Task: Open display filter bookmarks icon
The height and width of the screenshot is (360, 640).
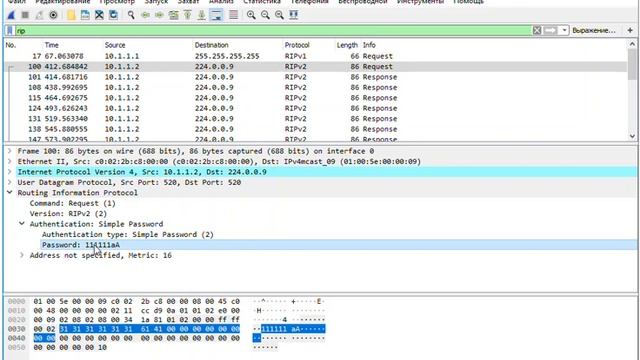Action: click(10, 31)
